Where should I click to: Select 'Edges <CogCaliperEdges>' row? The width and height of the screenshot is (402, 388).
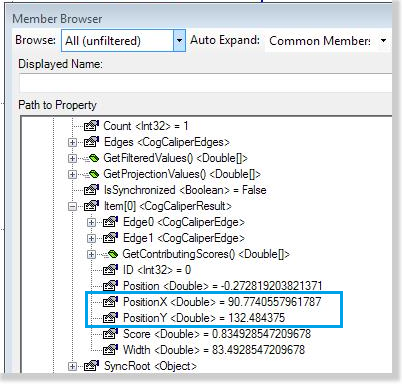(x=167, y=142)
